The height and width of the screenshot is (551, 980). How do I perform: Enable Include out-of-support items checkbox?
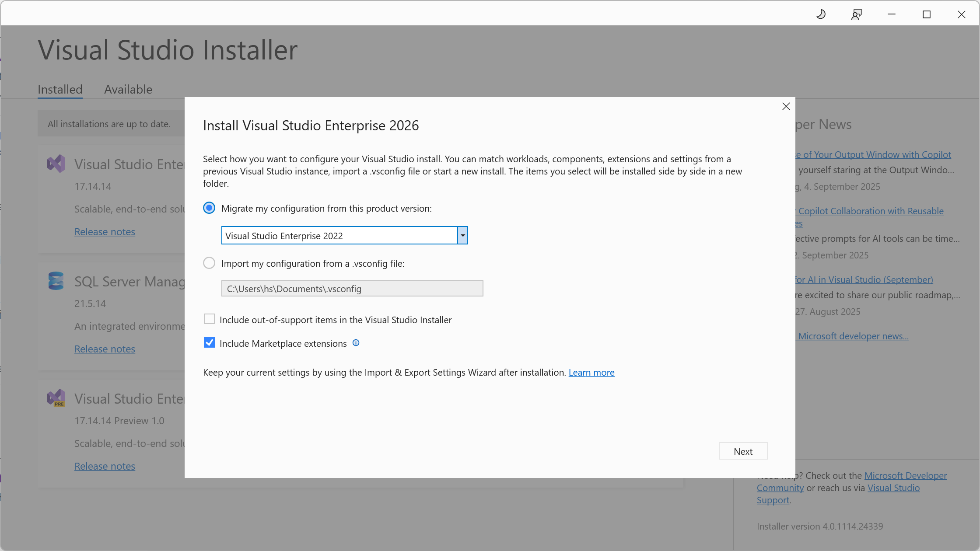click(209, 319)
